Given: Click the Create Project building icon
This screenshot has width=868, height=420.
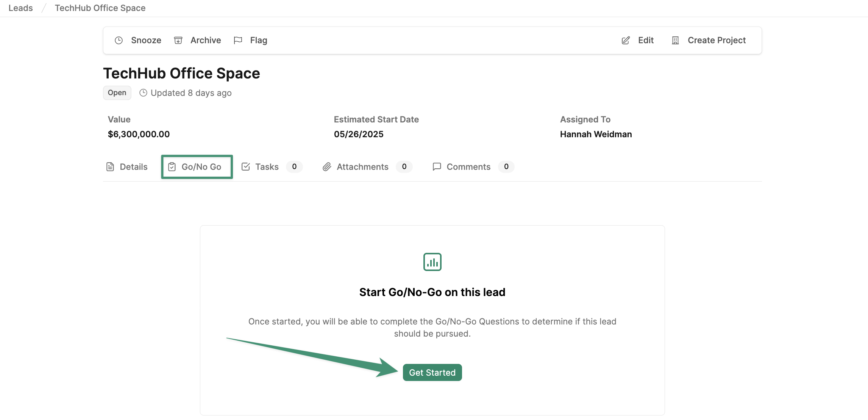Looking at the screenshot, I should (x=675, y=40).
